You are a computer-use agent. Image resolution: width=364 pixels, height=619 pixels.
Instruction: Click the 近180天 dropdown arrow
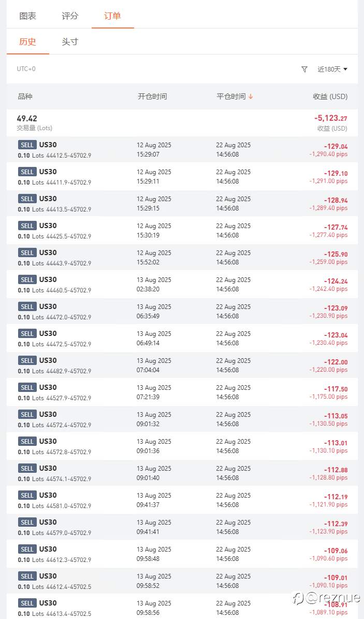[345, 69]
